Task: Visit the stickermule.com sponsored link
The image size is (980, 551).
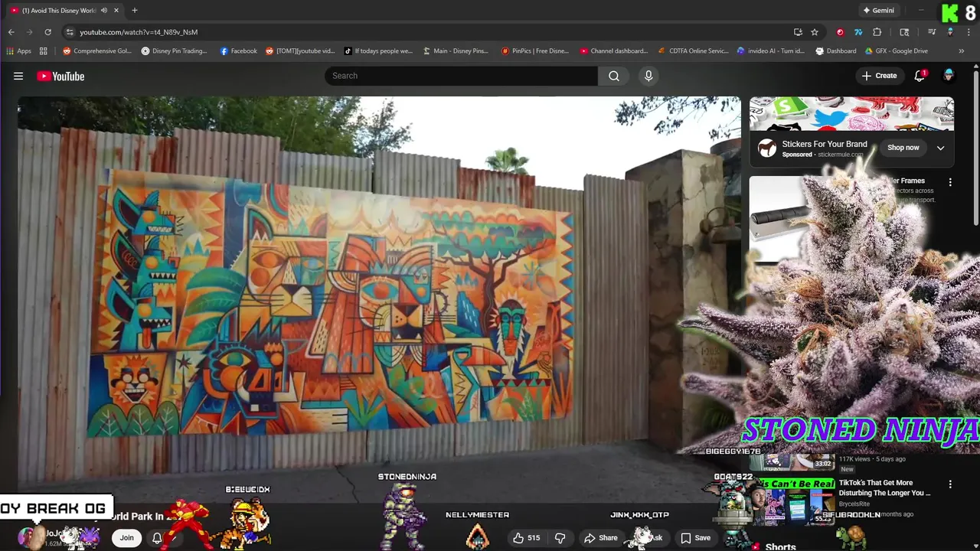Action: pos(840,155)
